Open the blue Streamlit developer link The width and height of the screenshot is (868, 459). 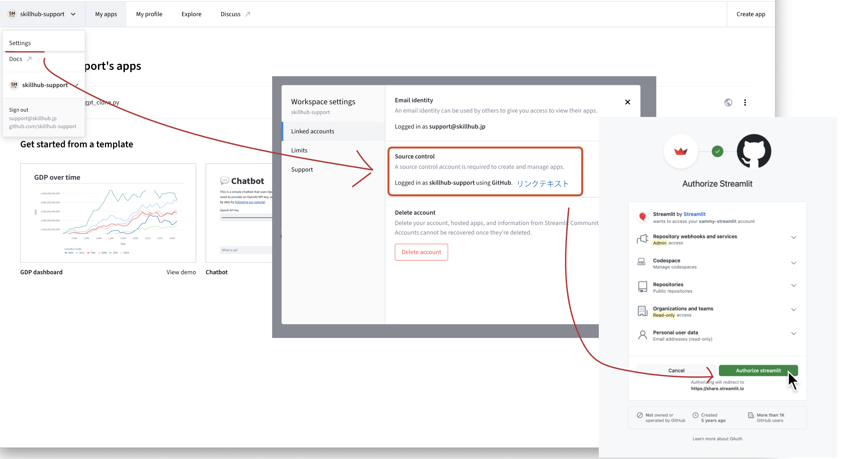pyautogui.click(x=694, y=214)
